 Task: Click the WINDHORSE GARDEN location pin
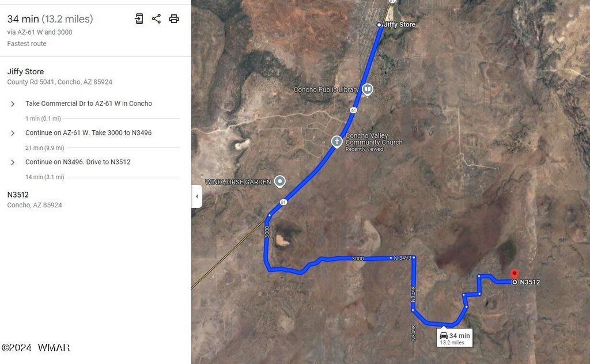point(279,181)
